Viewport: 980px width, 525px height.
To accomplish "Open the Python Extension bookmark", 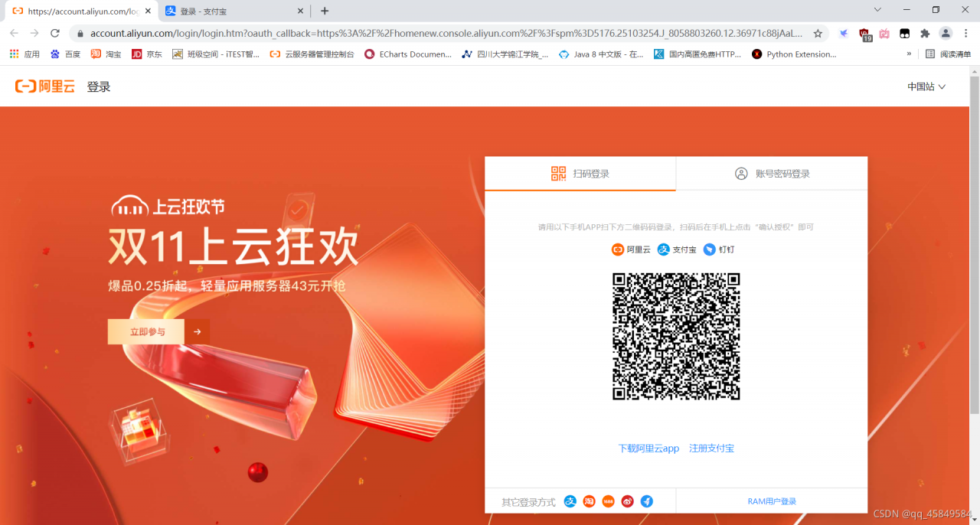I will (x=795, y=54).
